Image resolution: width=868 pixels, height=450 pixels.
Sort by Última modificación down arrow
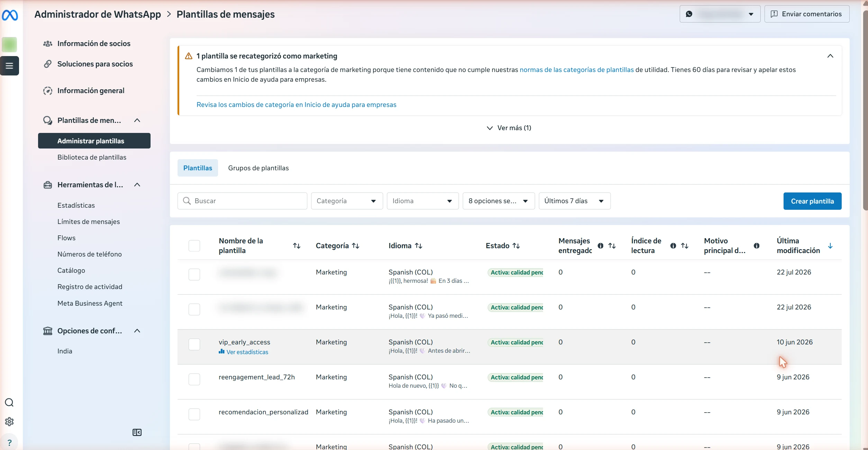click(x=830, y=246)
